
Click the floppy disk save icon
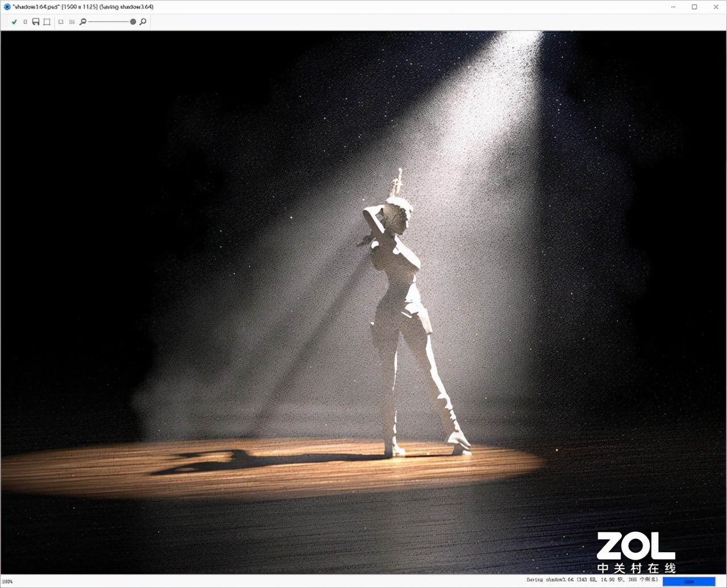tap(36, 22)
